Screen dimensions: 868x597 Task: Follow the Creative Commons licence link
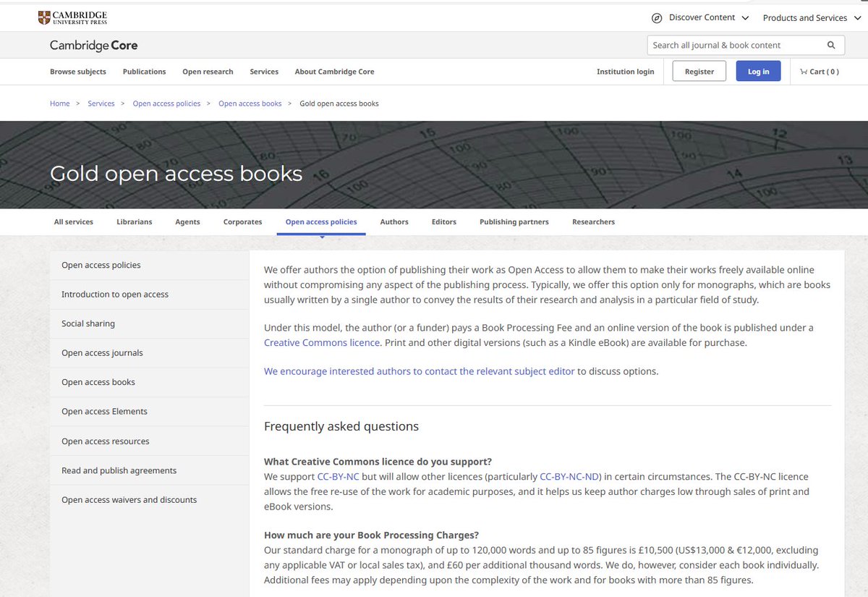coord(322,342)
